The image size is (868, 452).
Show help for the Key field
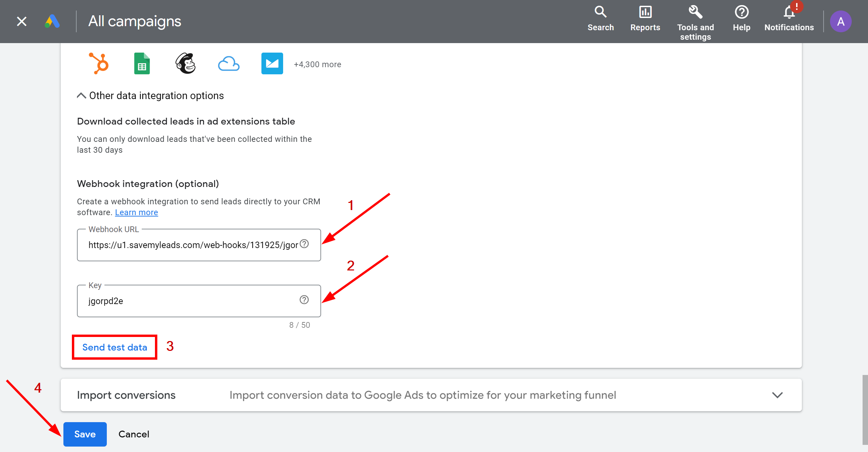(304, 300)
